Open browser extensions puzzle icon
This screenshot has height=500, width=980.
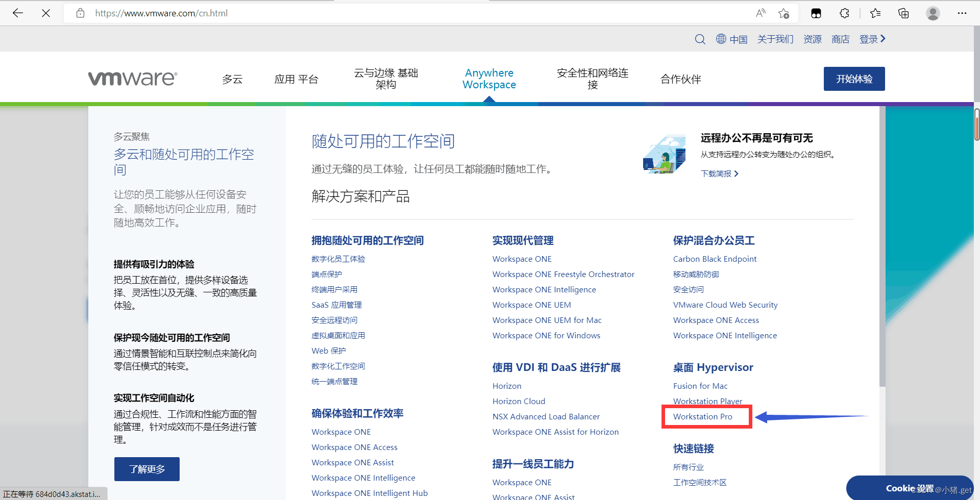(844, 13)
